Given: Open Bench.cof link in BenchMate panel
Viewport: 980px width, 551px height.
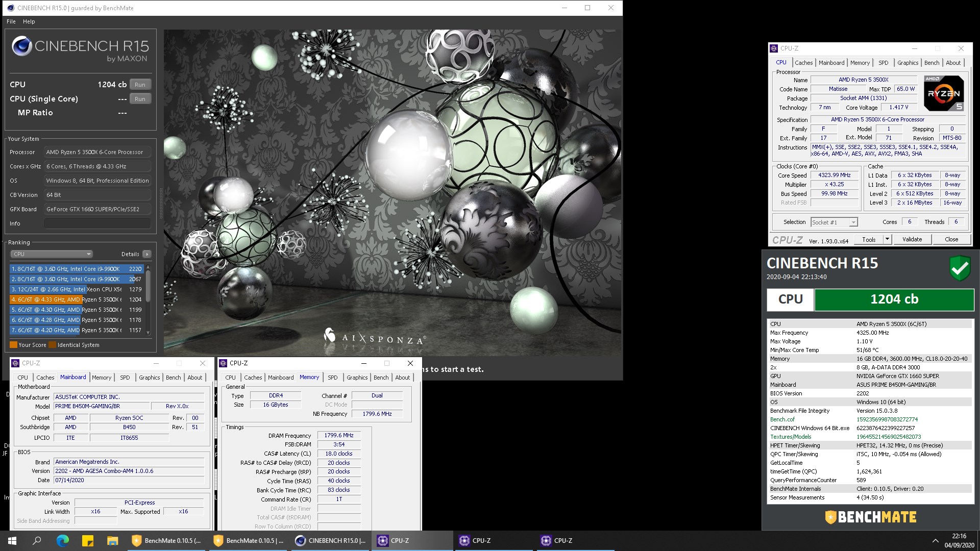Looking at the screenshot, I should 782,419.
